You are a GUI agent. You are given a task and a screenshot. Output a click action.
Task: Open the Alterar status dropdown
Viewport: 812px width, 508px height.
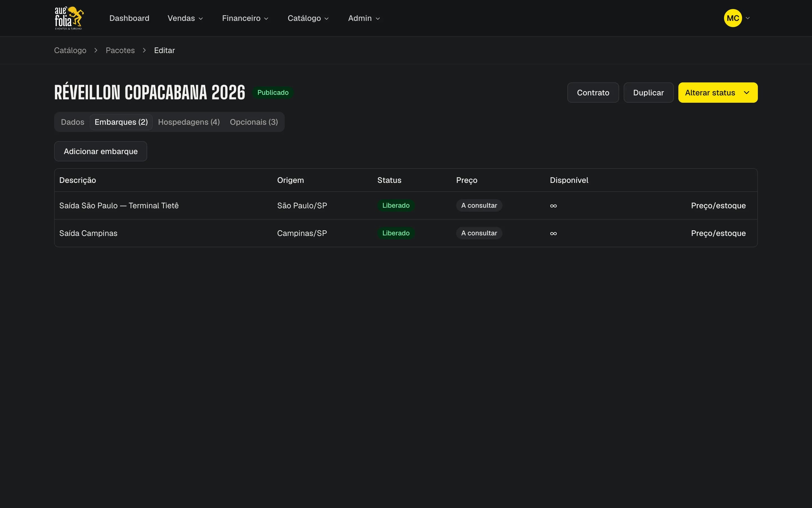718,93
